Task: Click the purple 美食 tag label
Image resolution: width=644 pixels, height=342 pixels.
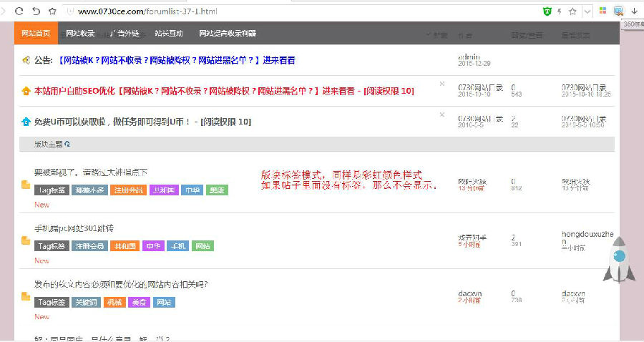Action: [139, 302]
